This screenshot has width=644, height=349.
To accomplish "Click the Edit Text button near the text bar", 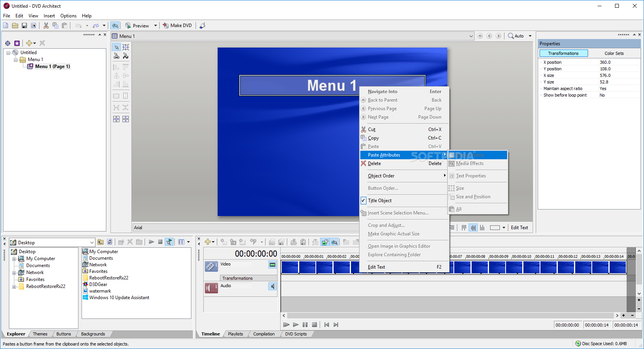I will (x=520, y=227).
